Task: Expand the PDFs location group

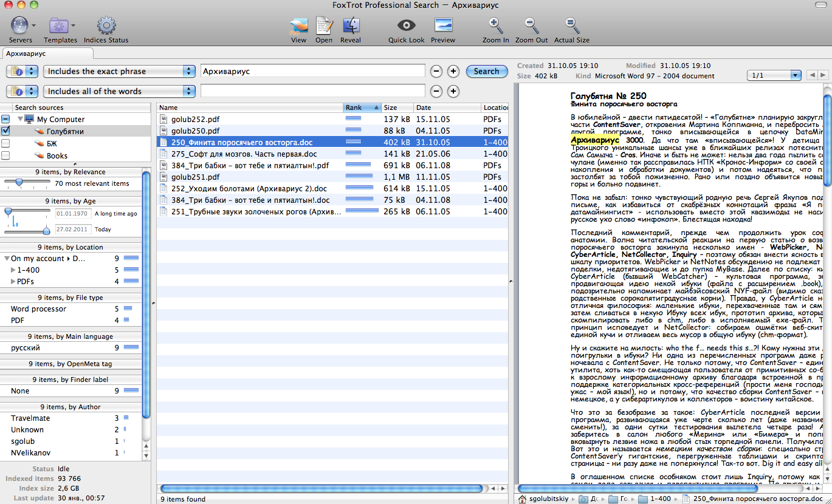Action: (x=13, y=282)
